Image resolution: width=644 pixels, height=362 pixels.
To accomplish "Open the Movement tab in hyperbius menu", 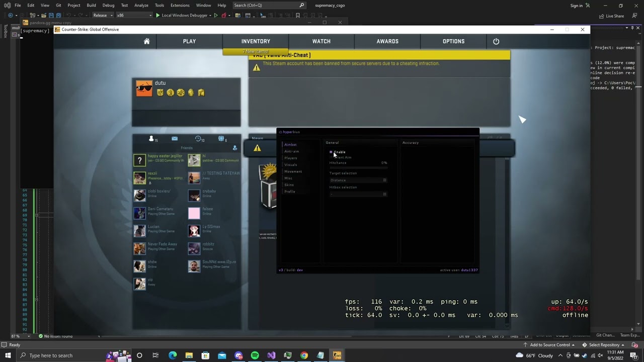I will [x=293, y=171].
